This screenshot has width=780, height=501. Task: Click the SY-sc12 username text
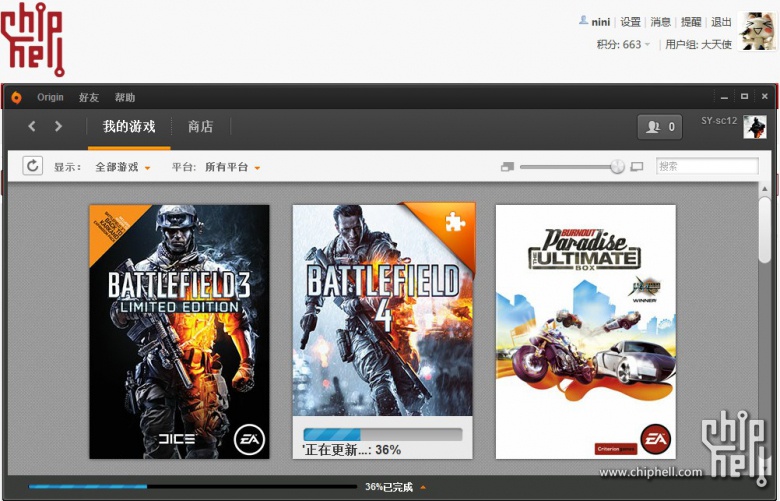[x=719, y=120]
